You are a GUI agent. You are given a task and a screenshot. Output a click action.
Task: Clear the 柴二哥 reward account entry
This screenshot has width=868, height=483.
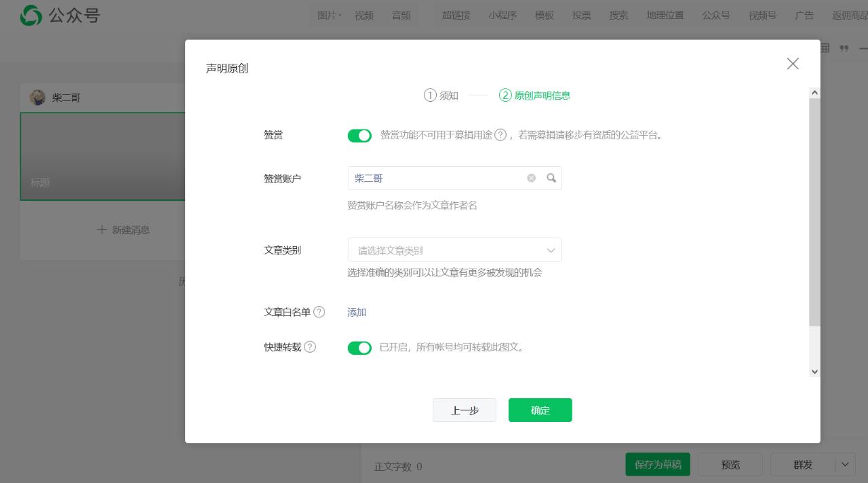[531, 178]
